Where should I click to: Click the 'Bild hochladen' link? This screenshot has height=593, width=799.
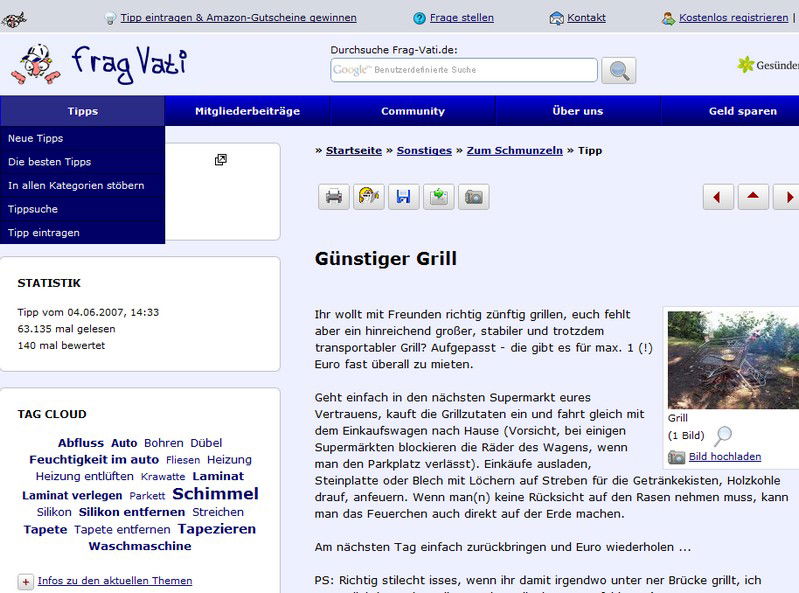click(x=725, y=457)
